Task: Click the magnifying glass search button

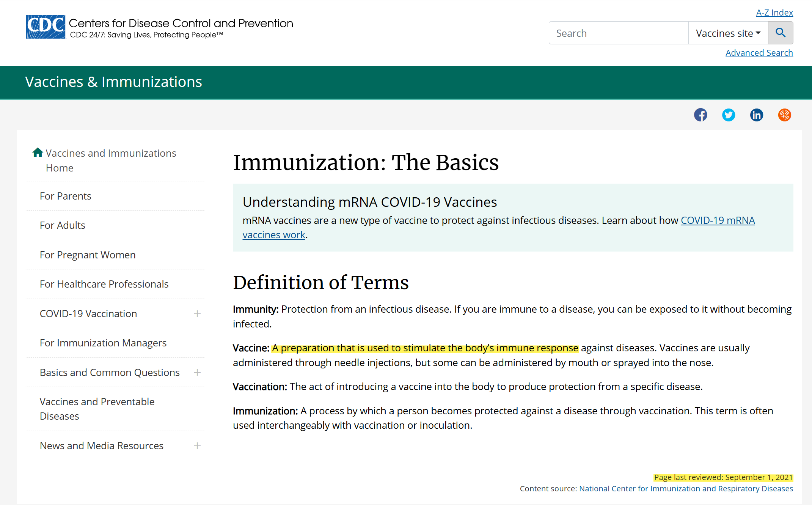Action: [780, 33]
